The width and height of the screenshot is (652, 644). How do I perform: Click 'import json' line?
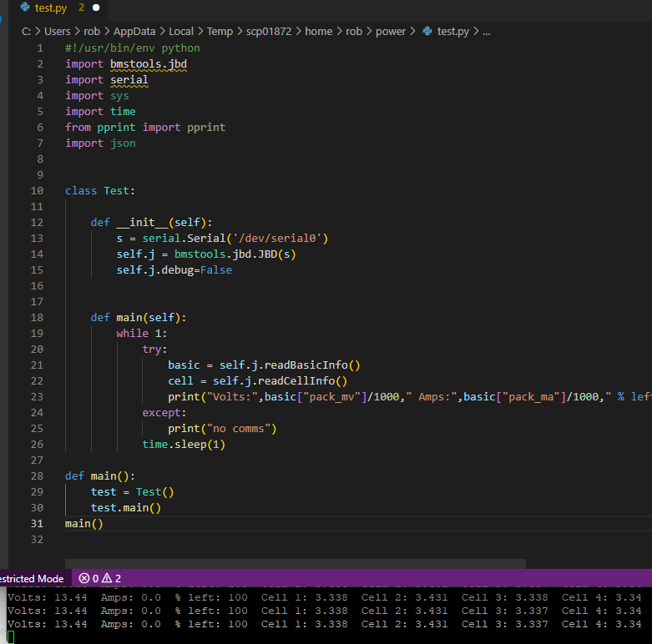(100, 143)
